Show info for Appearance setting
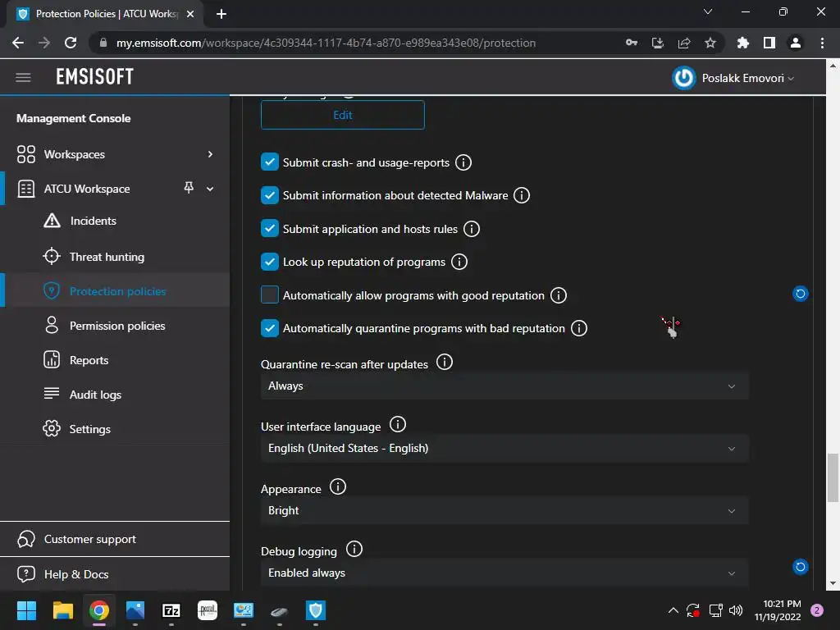This screenshot has height=630, width=840. click(x=337, y=487)
